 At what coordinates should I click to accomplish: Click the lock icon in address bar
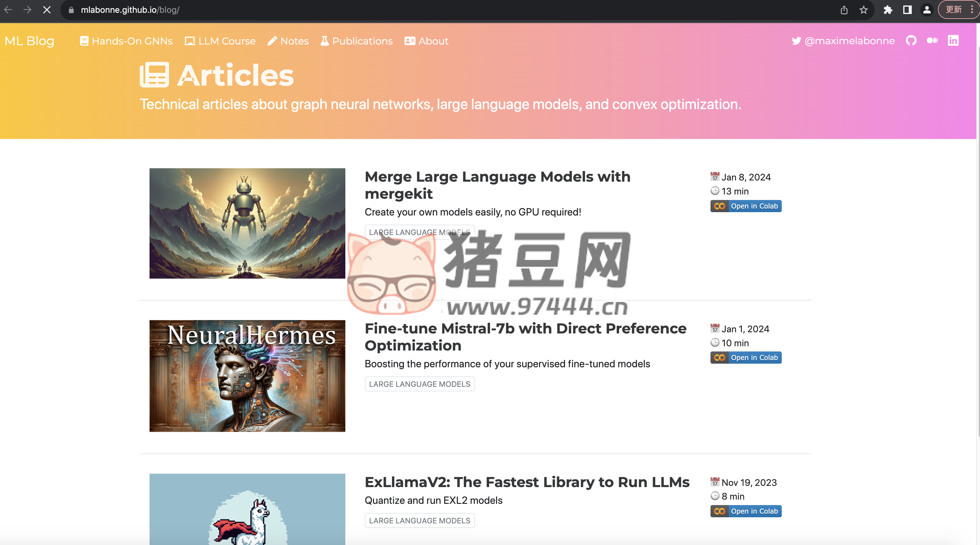[71, 10]
